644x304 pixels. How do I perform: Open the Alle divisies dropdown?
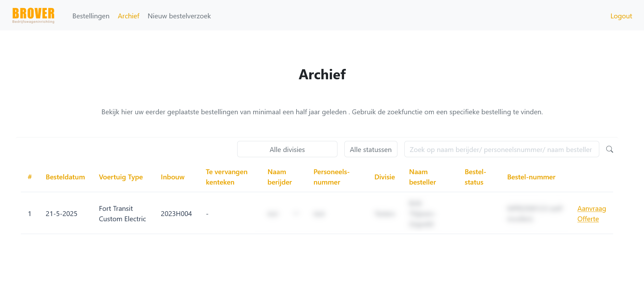coord(287,149)
